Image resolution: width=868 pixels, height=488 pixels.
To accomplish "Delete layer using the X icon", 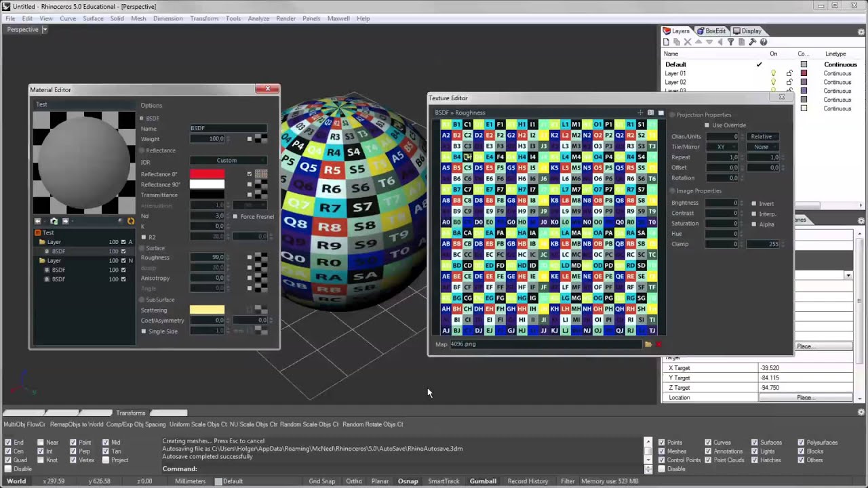I will (688, 42).
